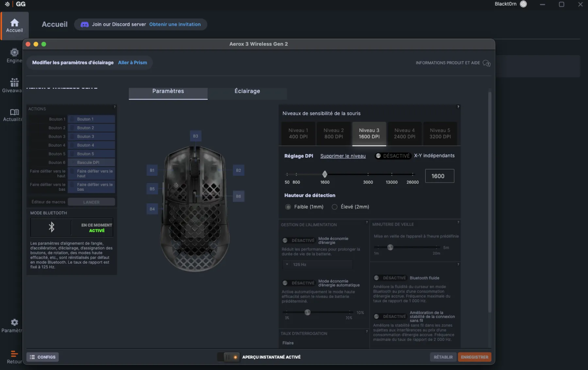Click the Blackt0rn user avatar

tap(523, 4)
